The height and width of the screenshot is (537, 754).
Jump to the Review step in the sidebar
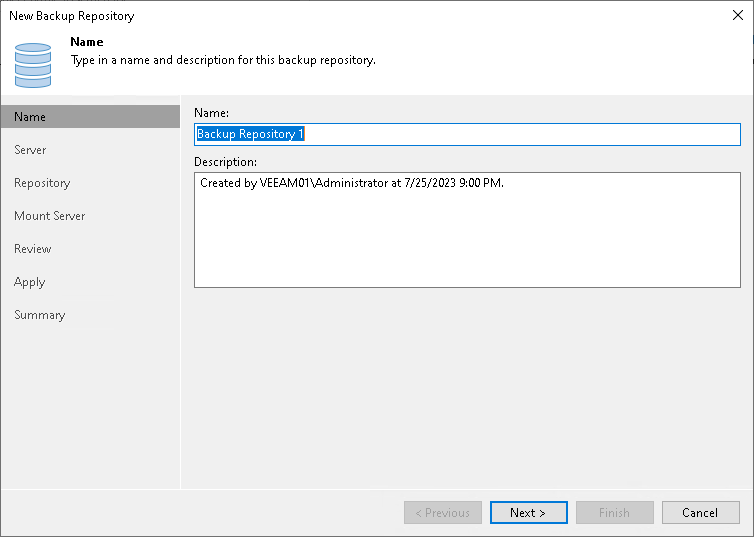(33, 249)
